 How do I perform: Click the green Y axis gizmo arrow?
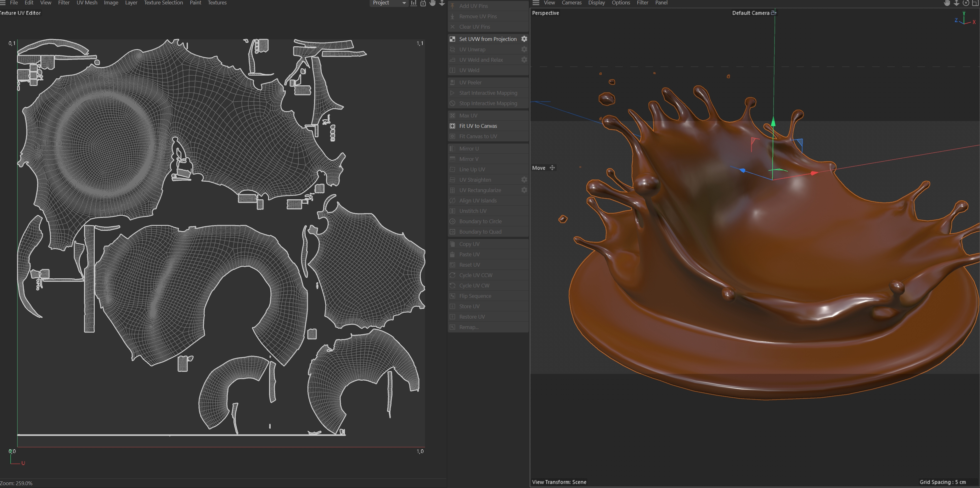point(773,122)
